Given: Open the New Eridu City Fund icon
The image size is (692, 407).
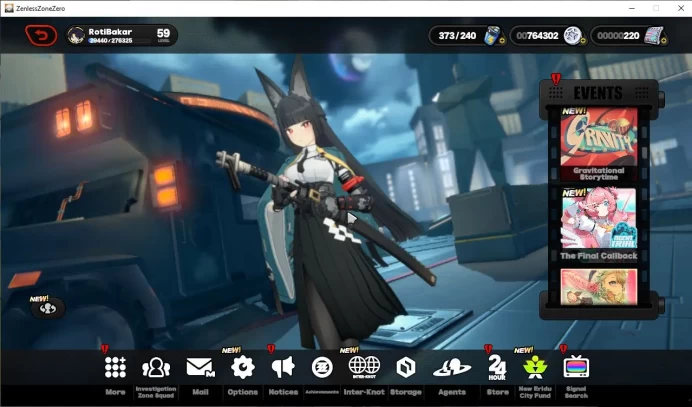Looking at the screenshot, I should (535, 367).
